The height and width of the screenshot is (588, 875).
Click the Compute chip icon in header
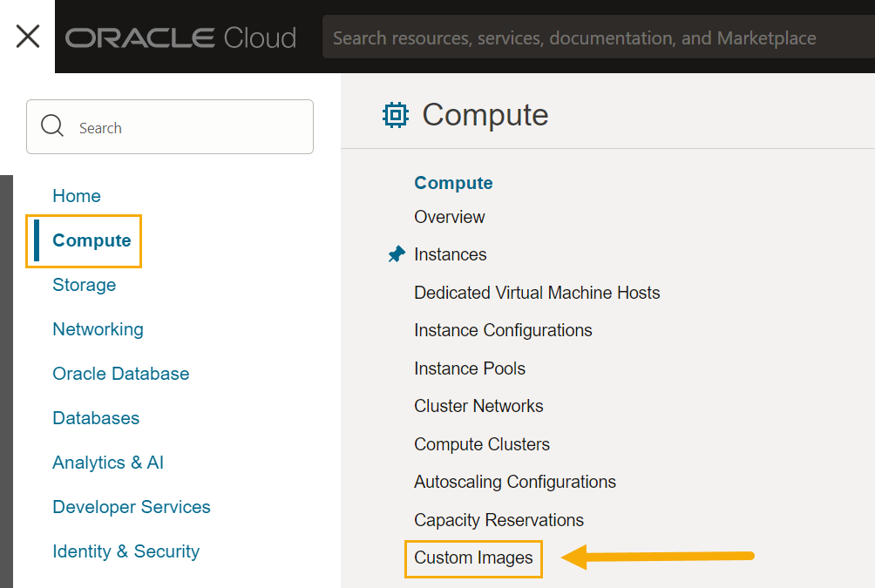point(396,115)
